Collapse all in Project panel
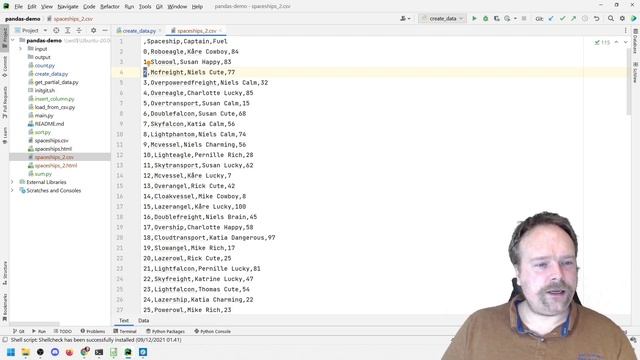Viewport: 640px width, 360px height. click(x=79, y=30)
